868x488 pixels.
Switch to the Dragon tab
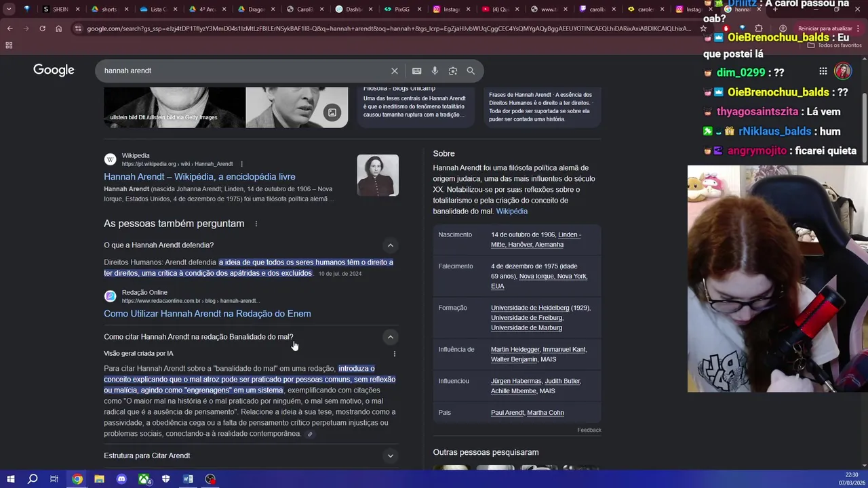pyautogui.click(x=256, y=9)
